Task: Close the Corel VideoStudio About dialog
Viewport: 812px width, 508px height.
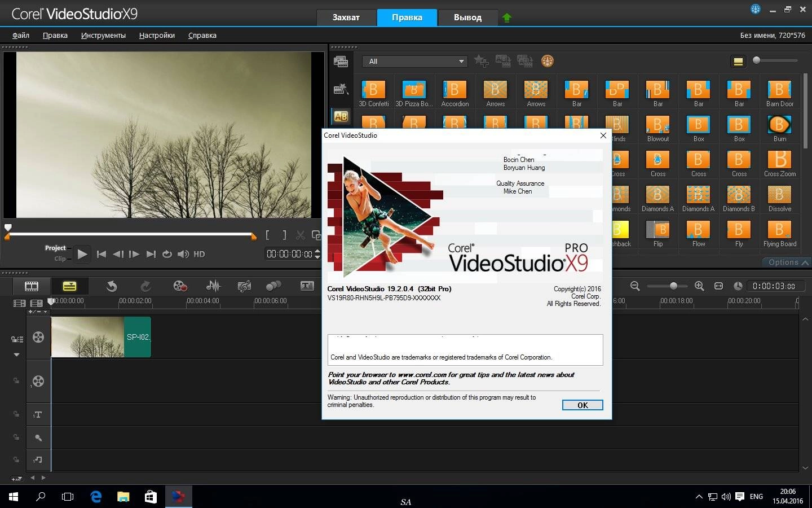Action: pyautogui.click(x=603, y=135)
